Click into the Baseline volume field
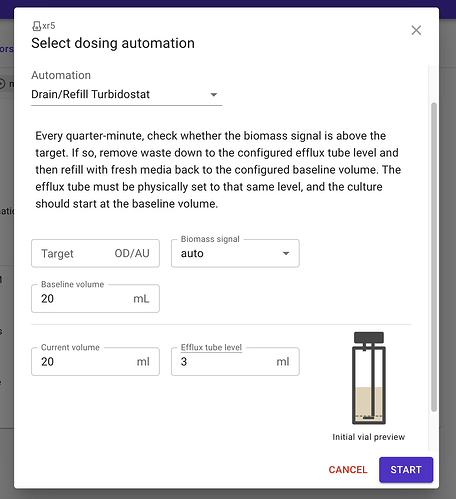456x499 pixels. [x=95, y=299]
